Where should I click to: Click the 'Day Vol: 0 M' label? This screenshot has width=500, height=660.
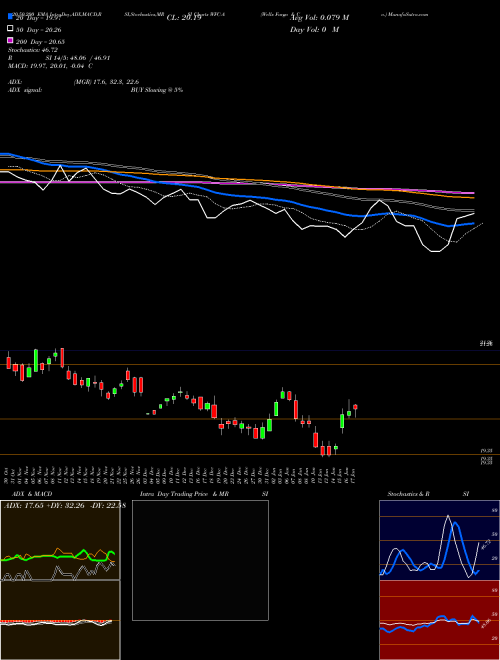[x=314, y=29]
